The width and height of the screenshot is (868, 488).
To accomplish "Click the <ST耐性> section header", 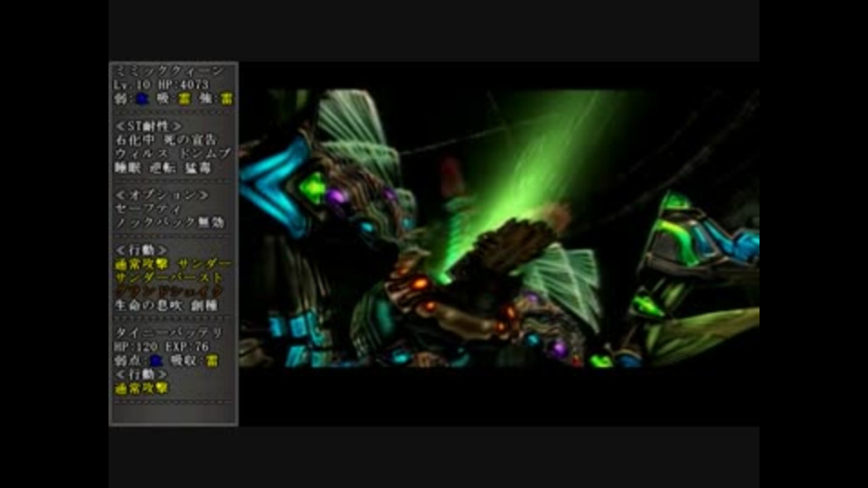I will (x=147, y=126).
